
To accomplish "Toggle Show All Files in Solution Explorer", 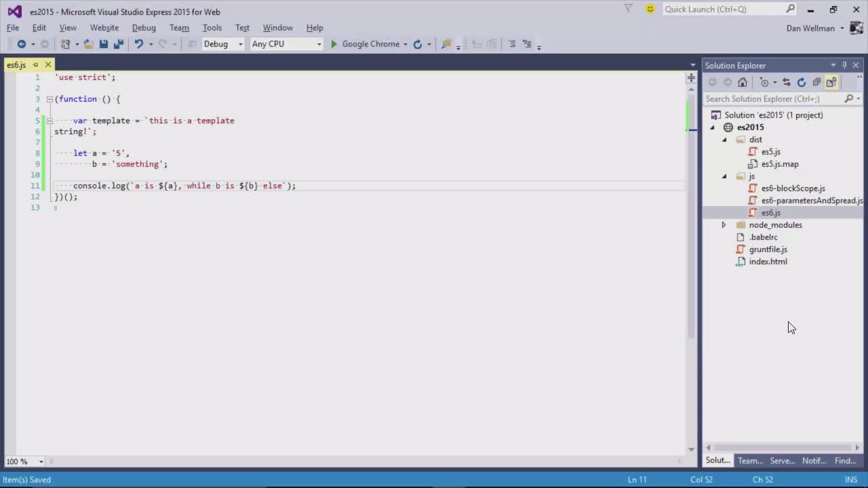I will point(831,82).
